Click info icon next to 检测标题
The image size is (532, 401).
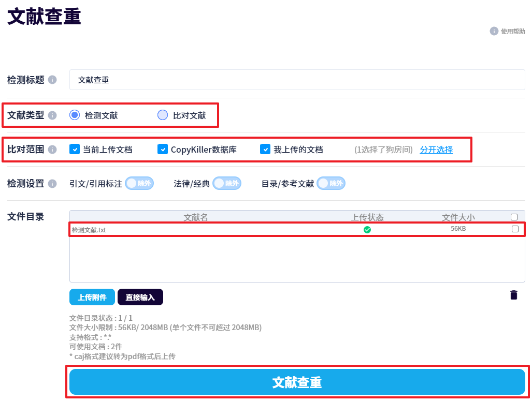tap(52, 80)
